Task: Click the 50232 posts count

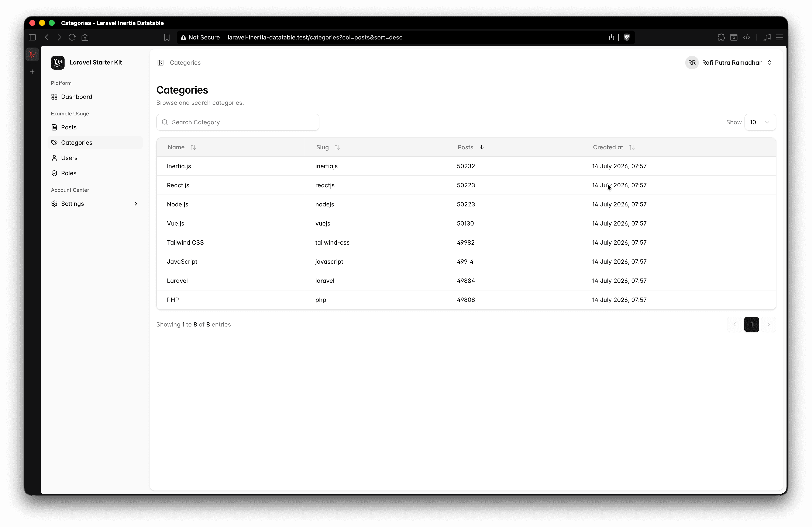Action: pos(466,166)
